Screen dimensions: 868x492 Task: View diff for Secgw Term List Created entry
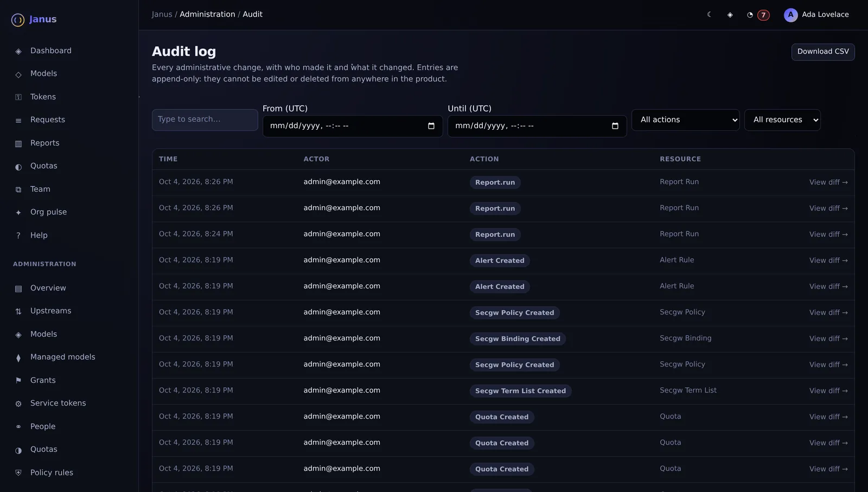pyautogui.click(x=828, y=390)
